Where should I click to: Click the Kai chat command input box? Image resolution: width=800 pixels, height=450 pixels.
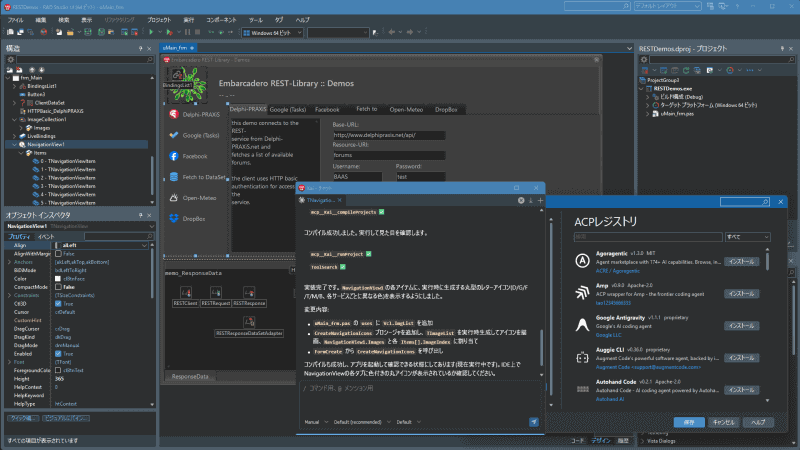pyautogui.click(x=421, y=398)
